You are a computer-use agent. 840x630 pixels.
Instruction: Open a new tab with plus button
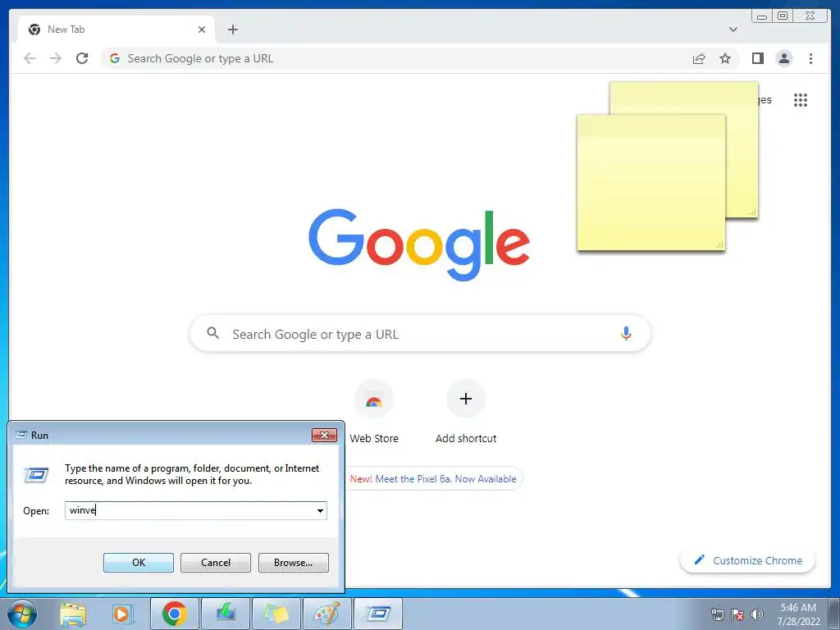pos(232,30)
